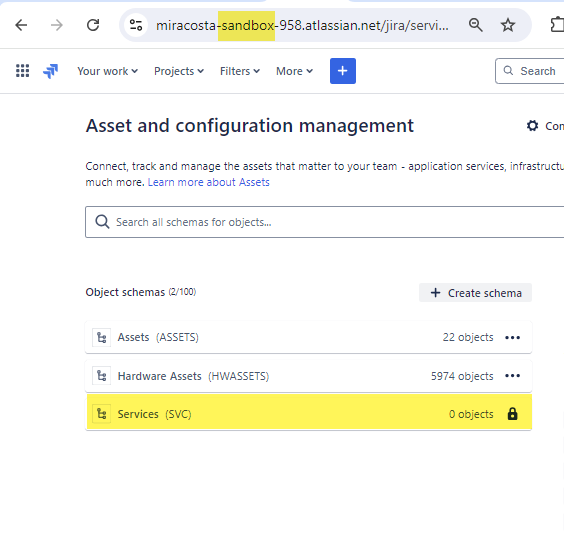
Task: Click the Hardware Assets schema tree icon
Action: coord(101,376)
